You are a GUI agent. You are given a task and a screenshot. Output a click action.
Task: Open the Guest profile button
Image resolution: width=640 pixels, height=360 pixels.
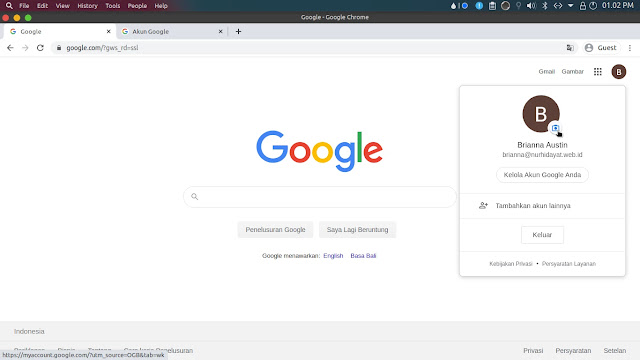coord(601,48)
